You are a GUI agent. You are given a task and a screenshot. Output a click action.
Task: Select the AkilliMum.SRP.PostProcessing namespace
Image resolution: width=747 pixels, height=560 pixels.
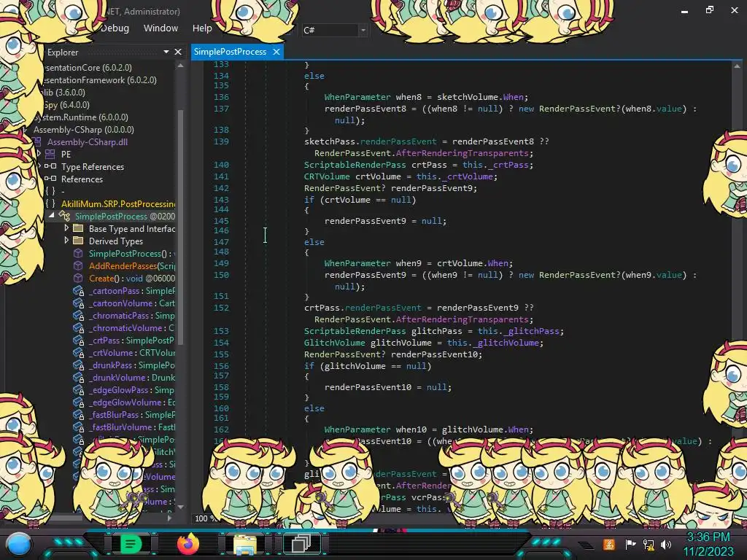(x=117, y=204)
